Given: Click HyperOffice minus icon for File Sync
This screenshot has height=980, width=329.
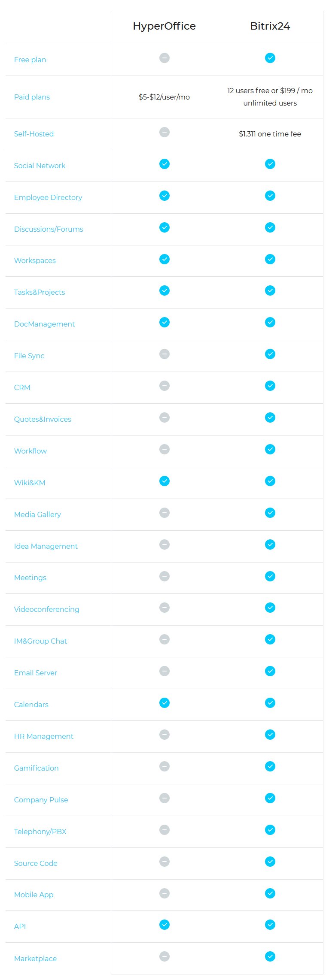Looking at the screenshot, I should (164, 354).
